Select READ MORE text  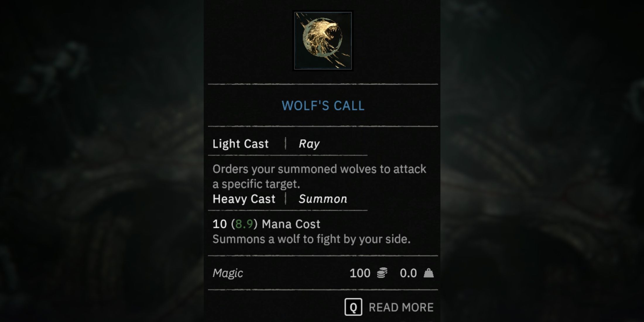coord(401,307)
